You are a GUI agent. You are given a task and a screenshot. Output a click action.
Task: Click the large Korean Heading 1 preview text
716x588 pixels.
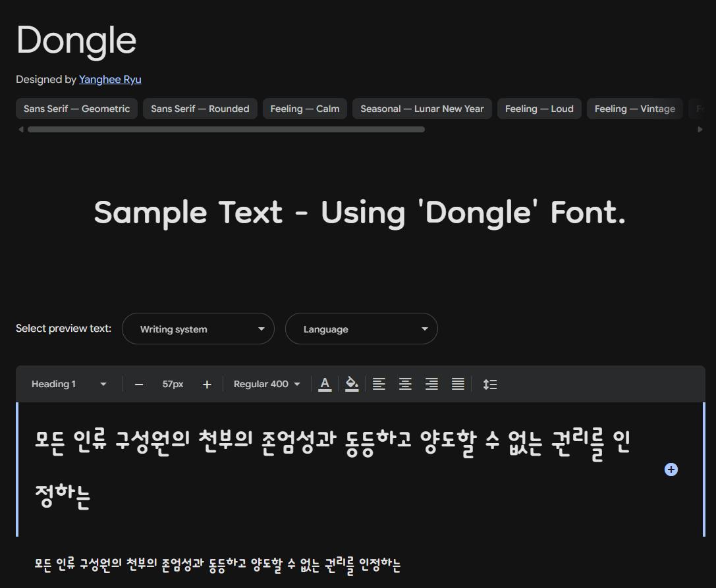333,468
